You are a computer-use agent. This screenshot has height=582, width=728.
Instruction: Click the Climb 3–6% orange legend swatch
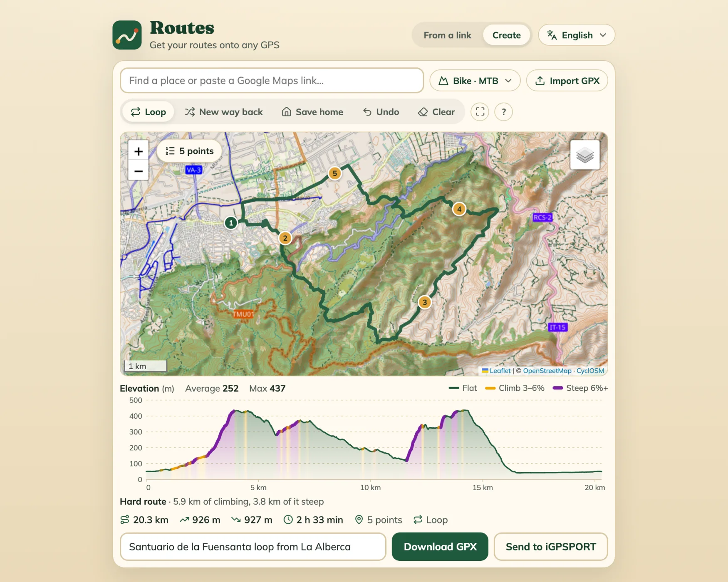tap(490, 388)
